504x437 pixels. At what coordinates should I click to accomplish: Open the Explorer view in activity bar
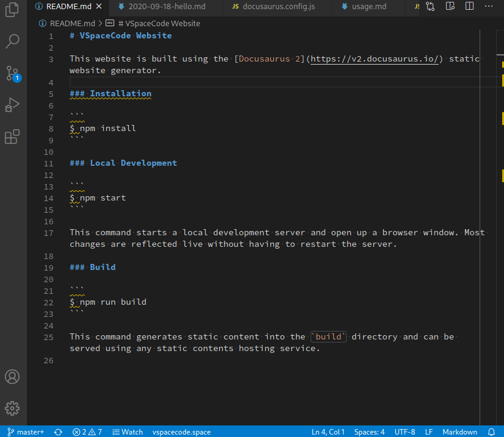pyautogui.click(x=12, y=9)
